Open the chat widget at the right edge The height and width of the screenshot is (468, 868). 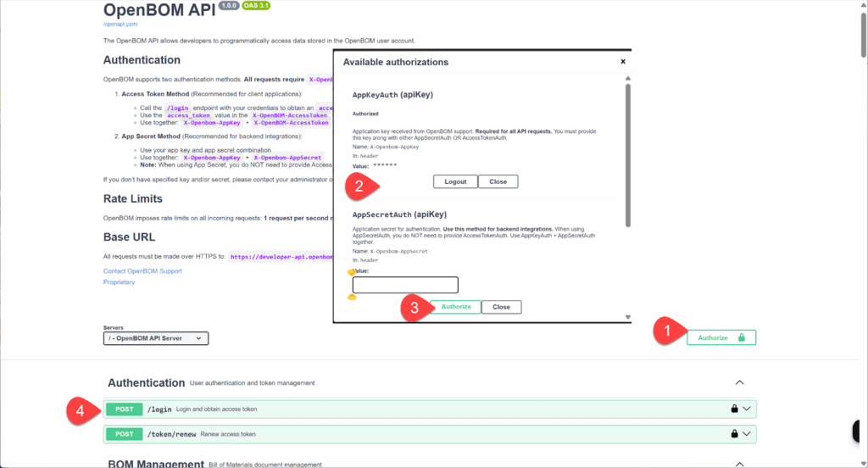click(x=860, y=430)
